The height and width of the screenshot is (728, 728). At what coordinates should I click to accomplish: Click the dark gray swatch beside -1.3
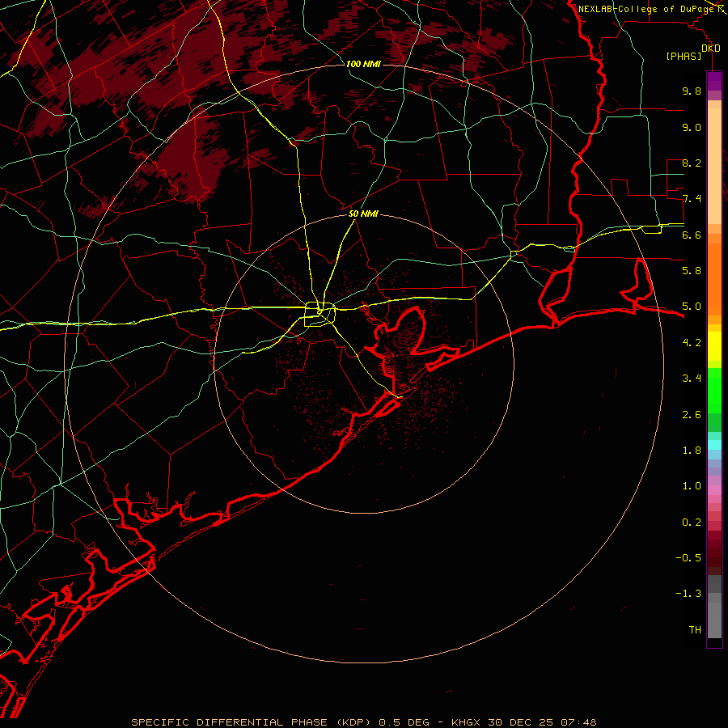coord(714,583)
